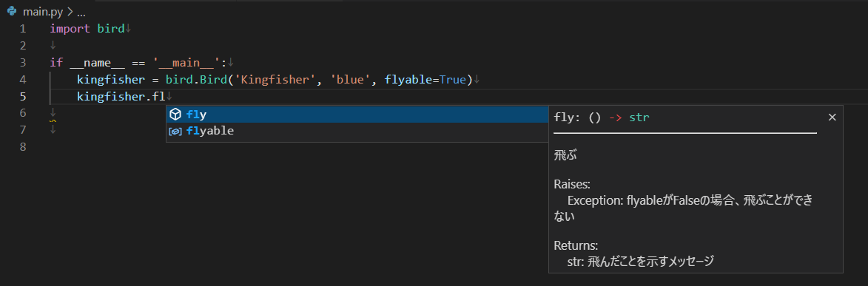
Task: Place cursor on 'import bird' text
Action: (87, 29)
